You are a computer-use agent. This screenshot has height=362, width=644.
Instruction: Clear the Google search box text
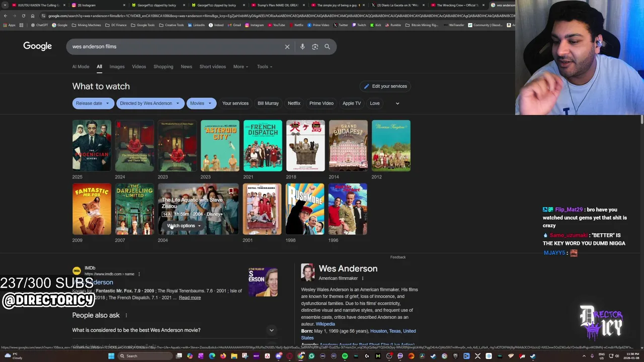tap(287, 47)
